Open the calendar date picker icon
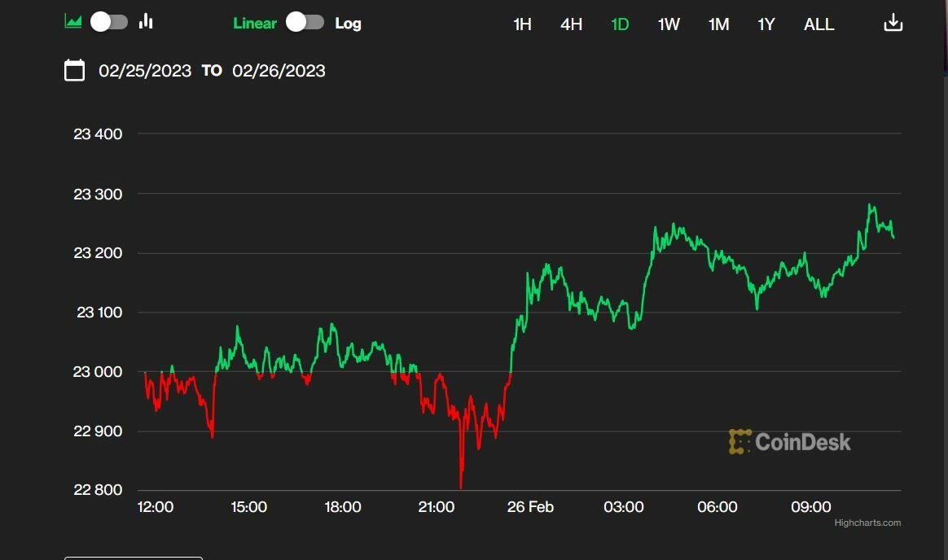This screenshot has height=560, width=948. tap(74, 70)
